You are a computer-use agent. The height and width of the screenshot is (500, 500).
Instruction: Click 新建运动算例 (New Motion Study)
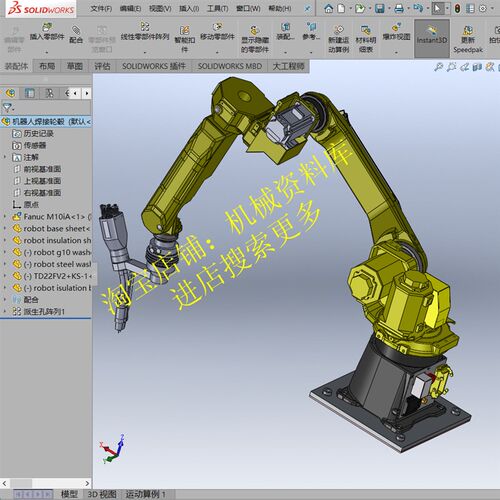(x=339, y=39)
